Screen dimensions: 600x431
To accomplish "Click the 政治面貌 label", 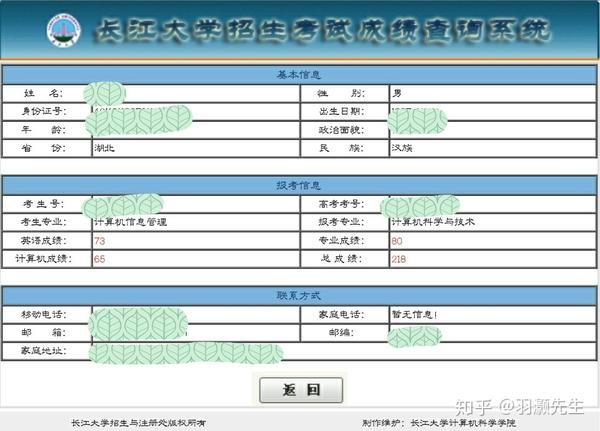I will (341, 130).
